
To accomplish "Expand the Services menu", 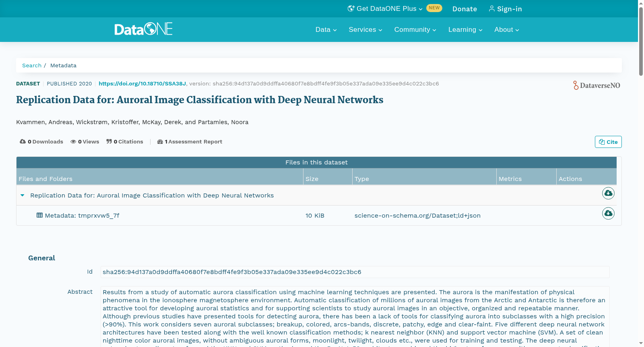I will pos(365,29).
